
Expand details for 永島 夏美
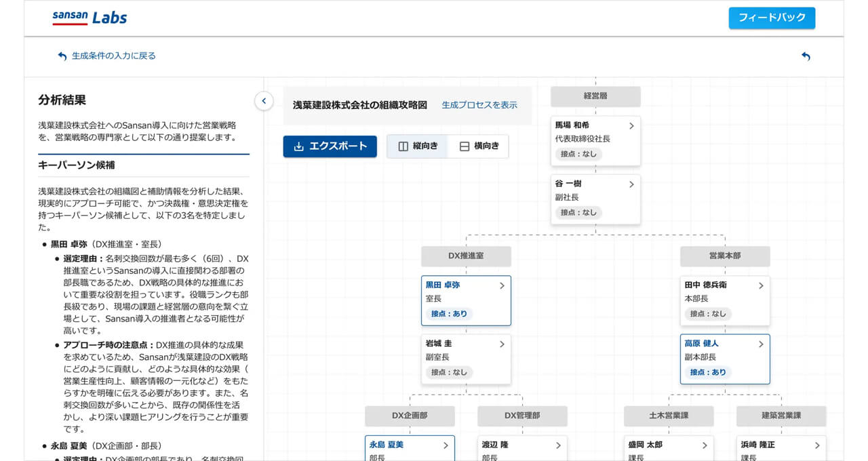point(446,445)
